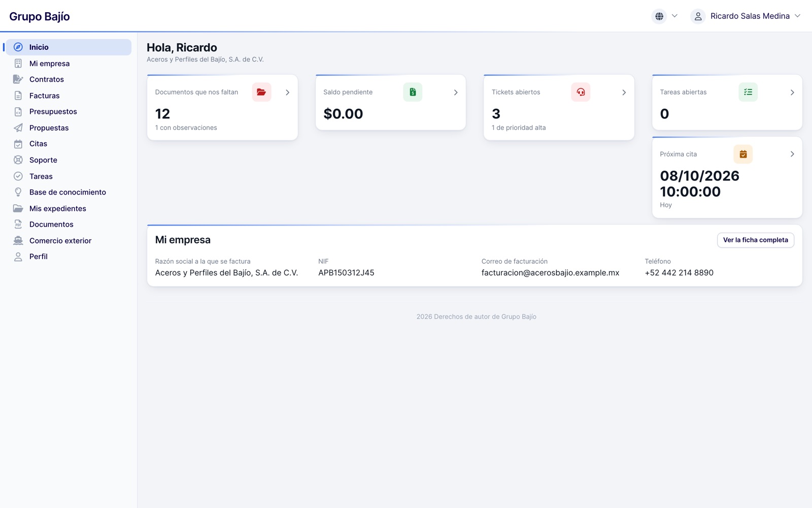Click the Mis expedientes folder icon
The height and width of the screenshot is (508, 812).
18,208
